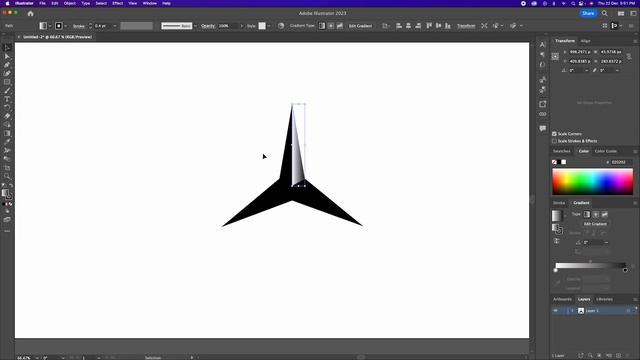Select the Rectangle tool

pyautogui.click(x=7, y=82)
